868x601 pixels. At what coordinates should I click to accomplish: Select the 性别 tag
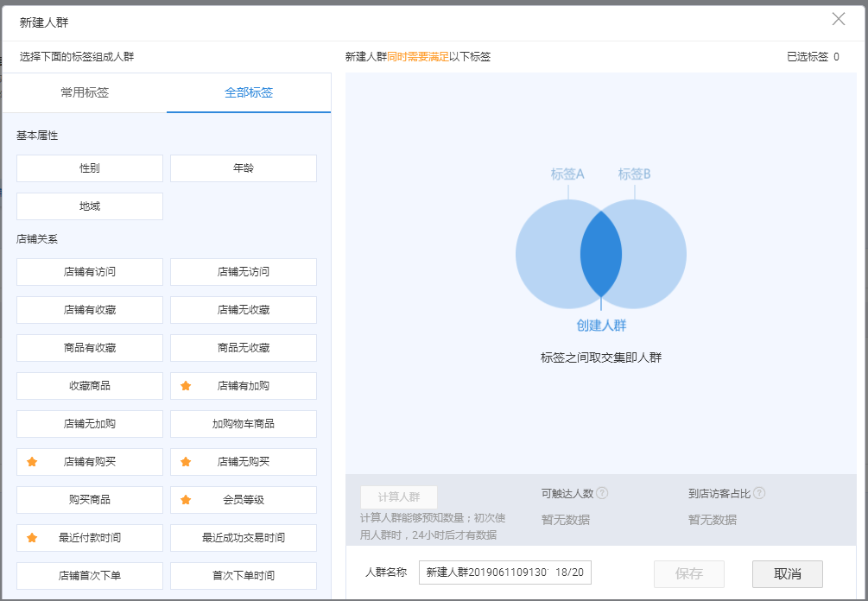pyautogui.click(x=90, y=168)
